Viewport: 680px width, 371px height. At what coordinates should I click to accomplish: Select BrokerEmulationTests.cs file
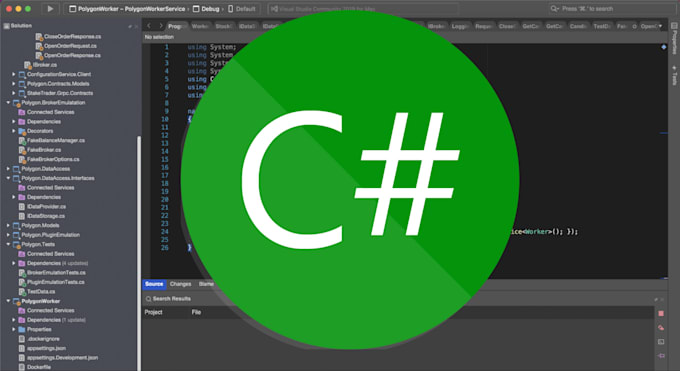click(56, 273)
